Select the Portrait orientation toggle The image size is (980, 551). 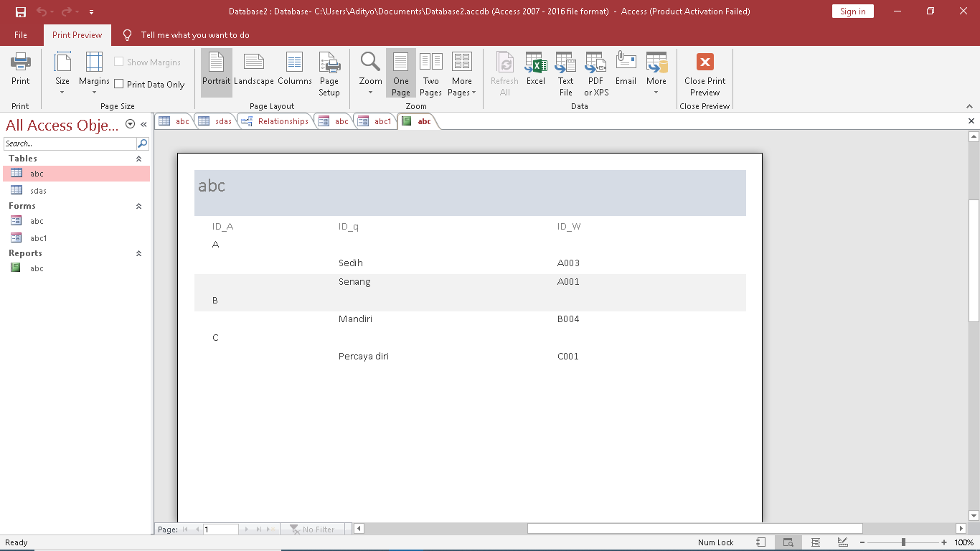(217, 69)
